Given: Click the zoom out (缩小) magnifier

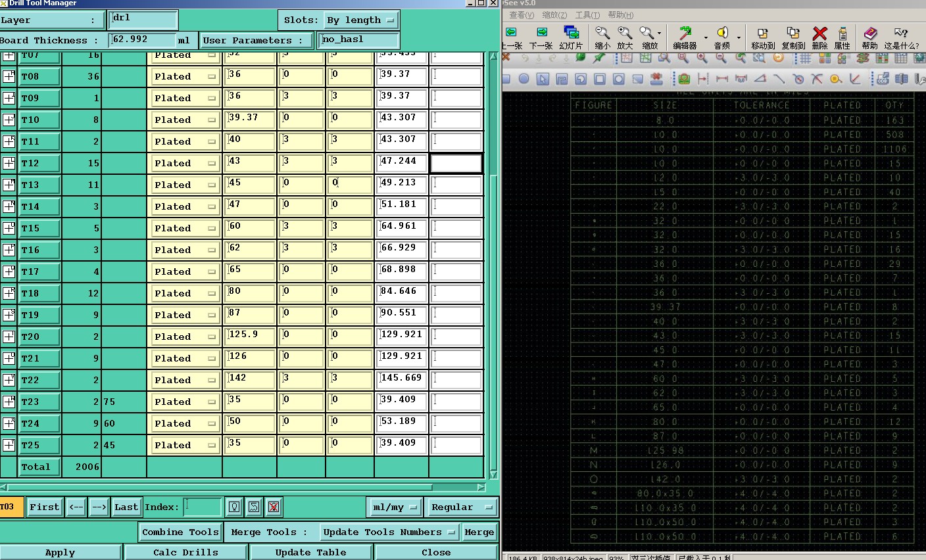Looking at the screenshot, I should 602,33.
